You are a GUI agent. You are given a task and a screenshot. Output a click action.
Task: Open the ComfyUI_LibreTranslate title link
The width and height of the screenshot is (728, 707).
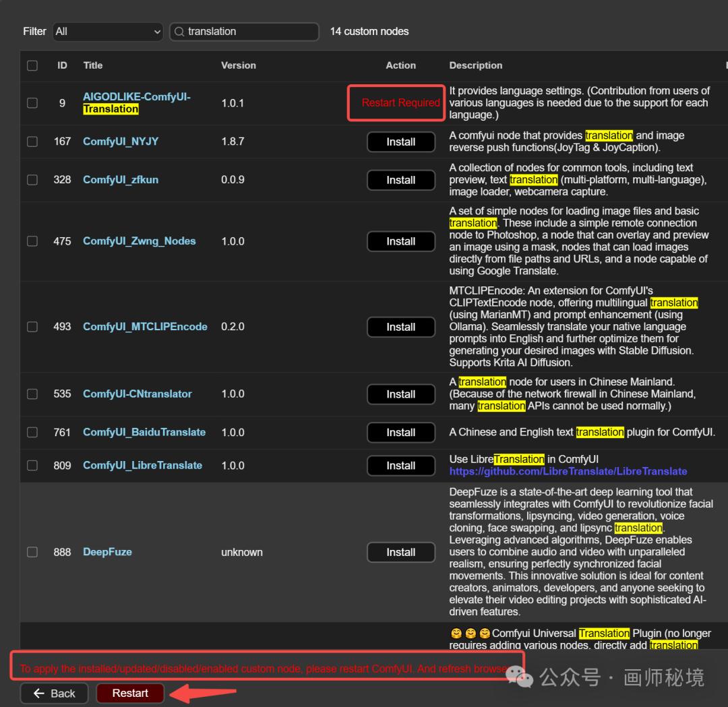click(x=142, y=465)
